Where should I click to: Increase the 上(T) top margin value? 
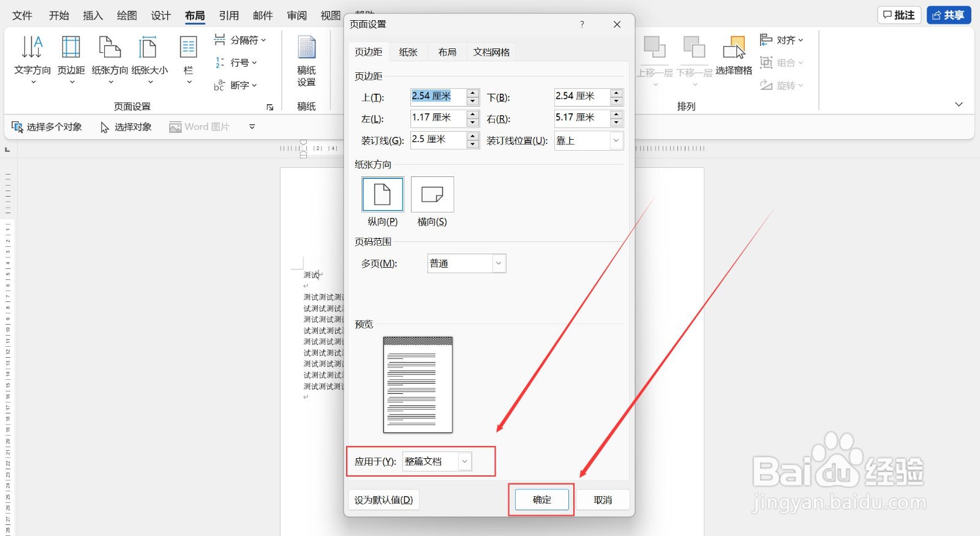[473, 93]
